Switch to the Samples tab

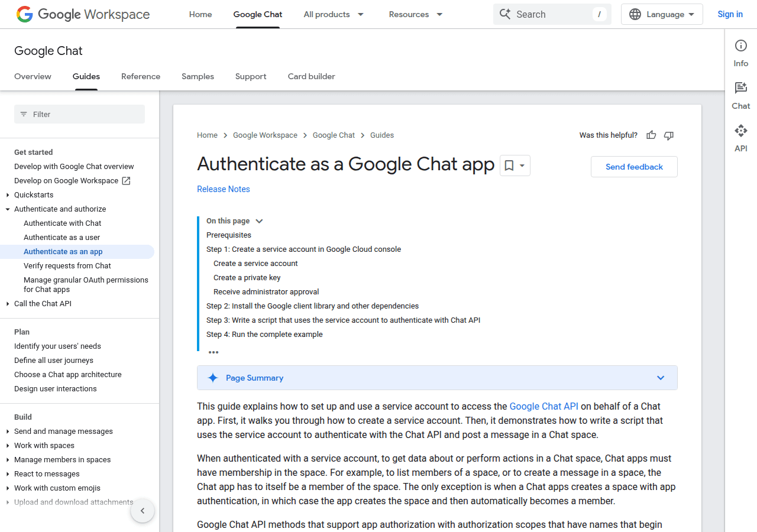click(198, 76)
